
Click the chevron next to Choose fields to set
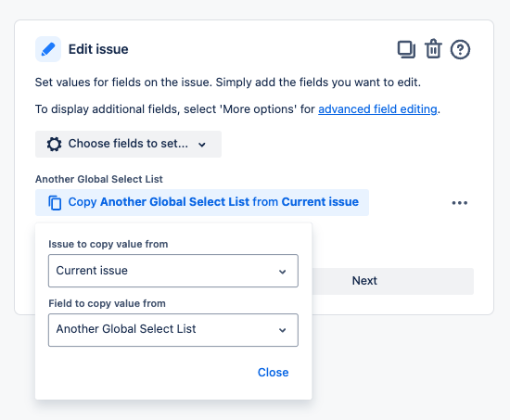point(202,145)
